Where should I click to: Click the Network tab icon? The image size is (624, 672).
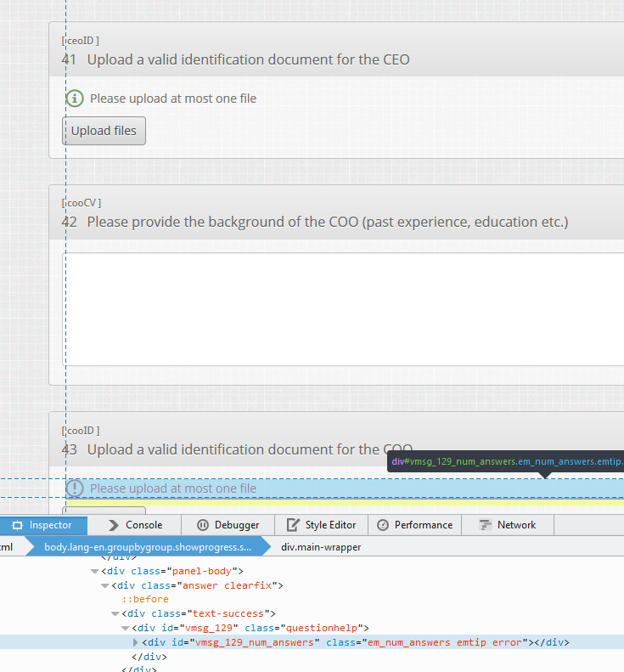[x=486, y=525]
